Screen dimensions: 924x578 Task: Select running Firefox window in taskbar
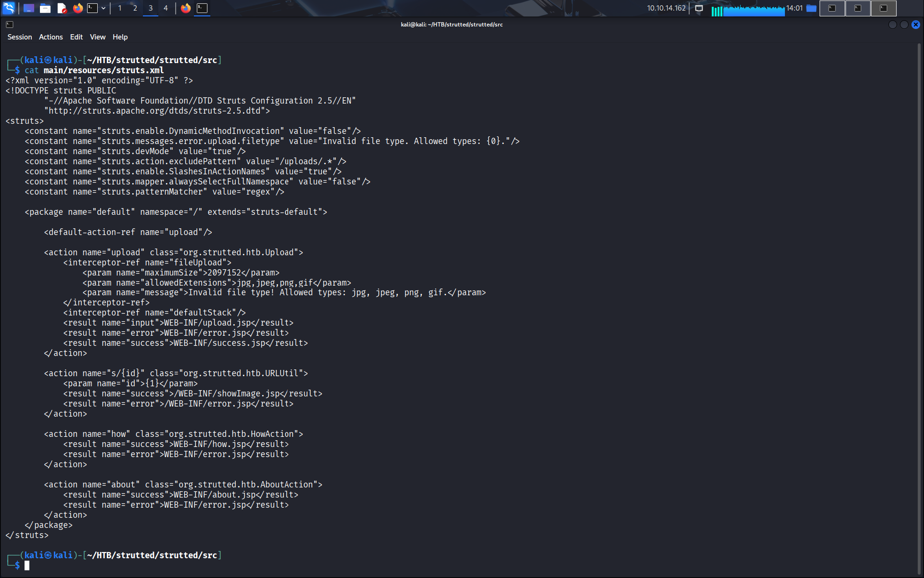(x=186, y=8)
